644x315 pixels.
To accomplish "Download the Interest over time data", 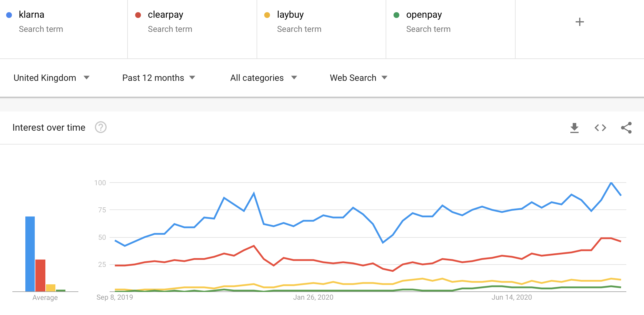I will pos(574,128).
